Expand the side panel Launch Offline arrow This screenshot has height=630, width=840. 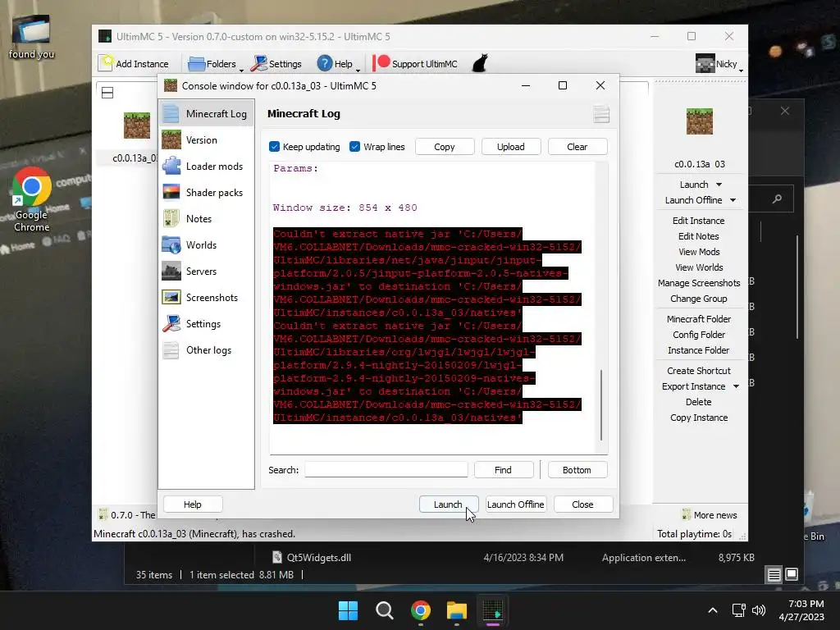[x=733, y=200]
